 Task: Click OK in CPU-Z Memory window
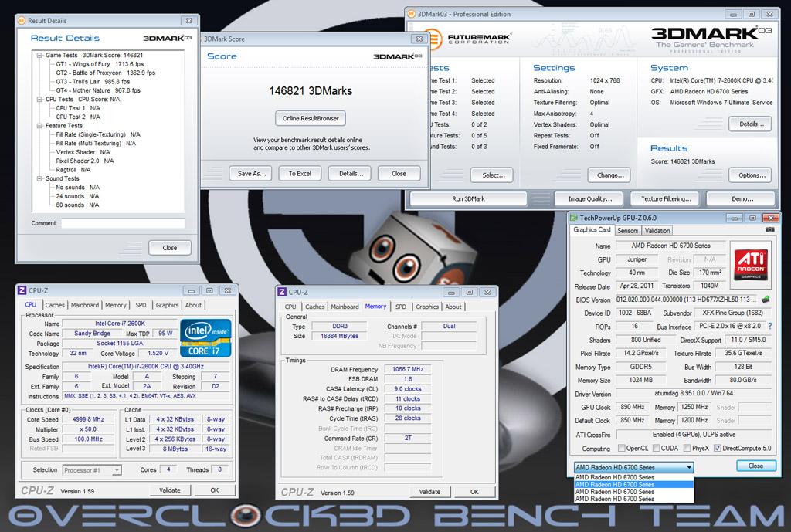475,492
